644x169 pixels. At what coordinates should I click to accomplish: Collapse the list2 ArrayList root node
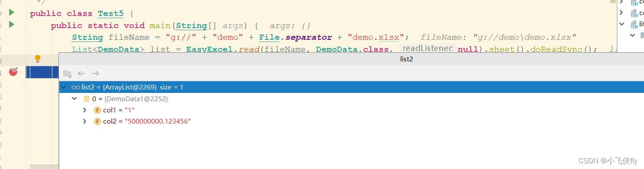point(64,87)
